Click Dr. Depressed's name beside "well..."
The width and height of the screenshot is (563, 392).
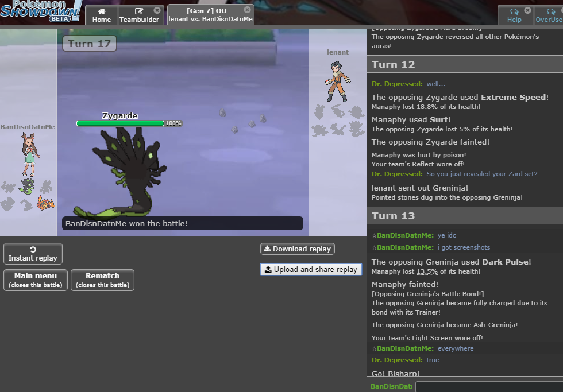(x=397, y=84)
